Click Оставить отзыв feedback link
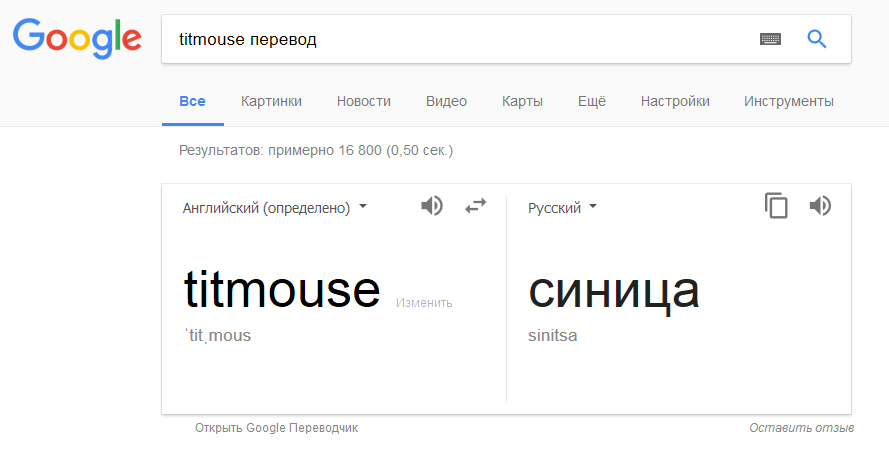The height and width of the screenshot is (451, 889). point(801,428)
